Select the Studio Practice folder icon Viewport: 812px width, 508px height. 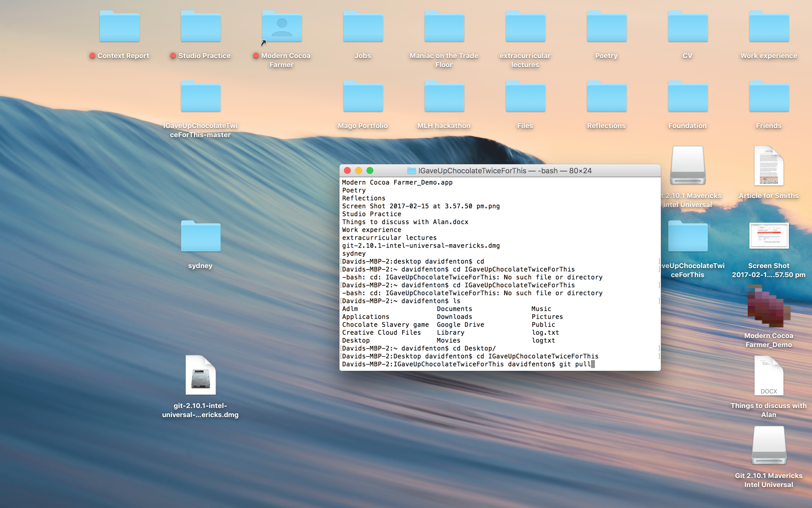pyautogui.click(x=201, y=27)
